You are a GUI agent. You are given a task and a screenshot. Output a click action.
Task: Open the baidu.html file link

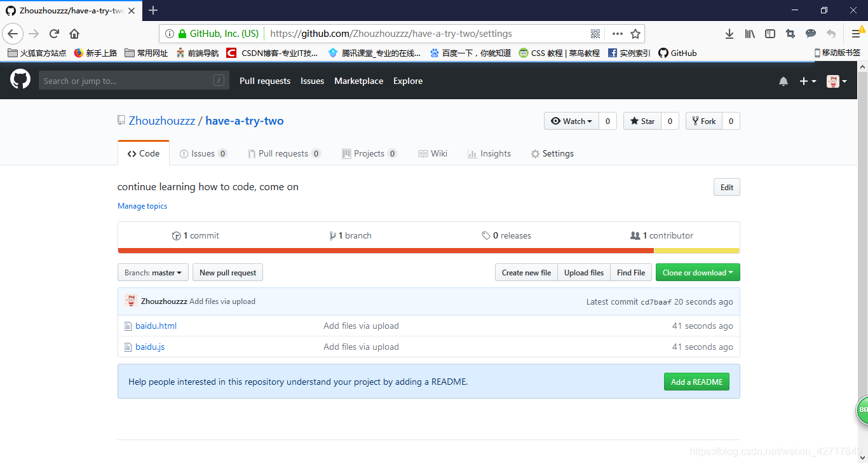[156, 326]
